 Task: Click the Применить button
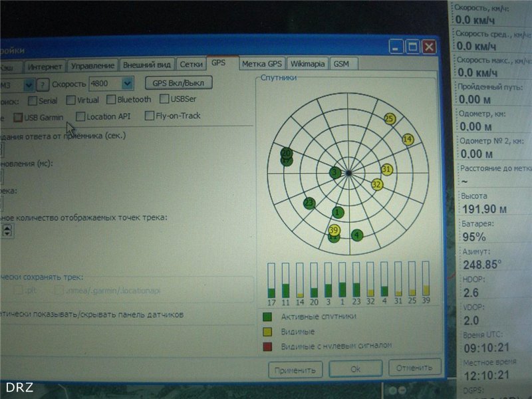[x=295, y=370]
